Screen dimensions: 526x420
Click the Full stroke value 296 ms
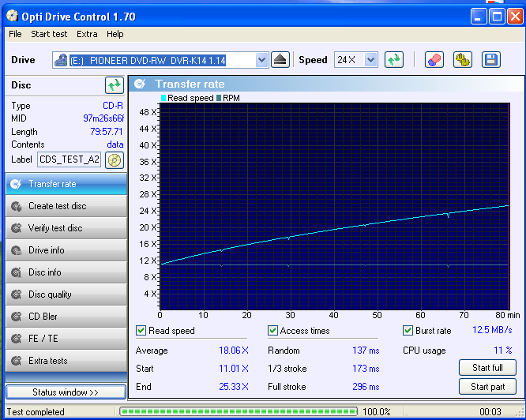[366, 387]
